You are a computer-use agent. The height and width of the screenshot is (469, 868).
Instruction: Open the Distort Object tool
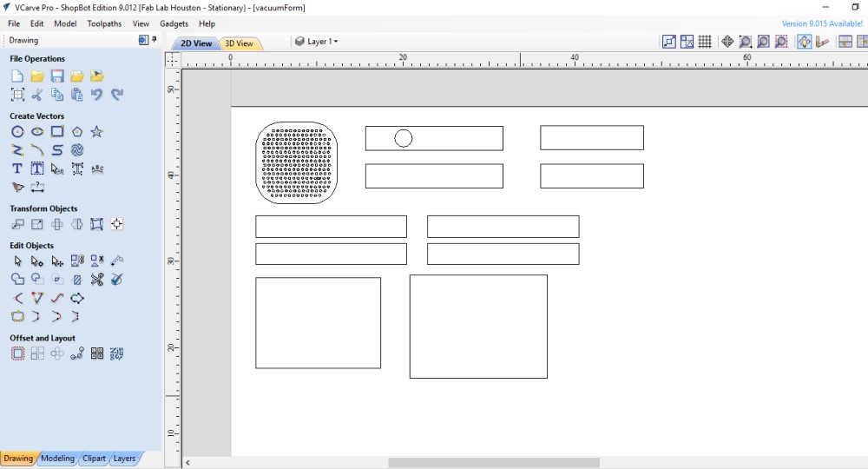[x=97, y=224]
